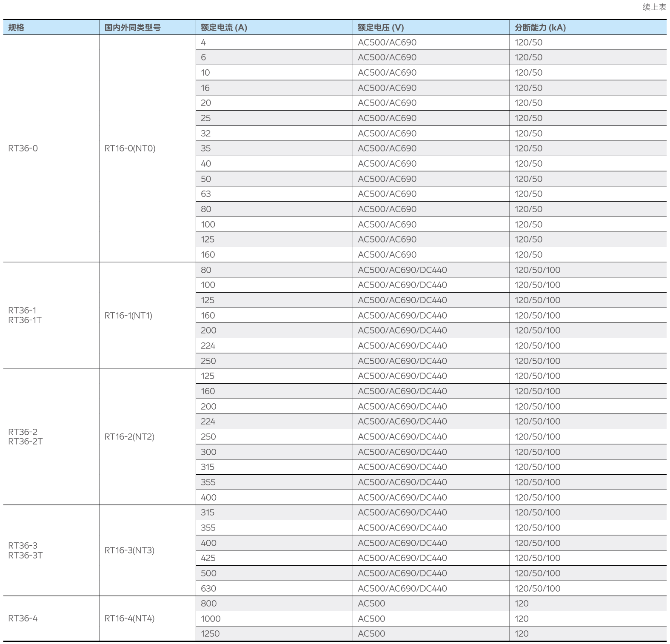
Task: Select the 425 rated current cell
Action: 208,558
